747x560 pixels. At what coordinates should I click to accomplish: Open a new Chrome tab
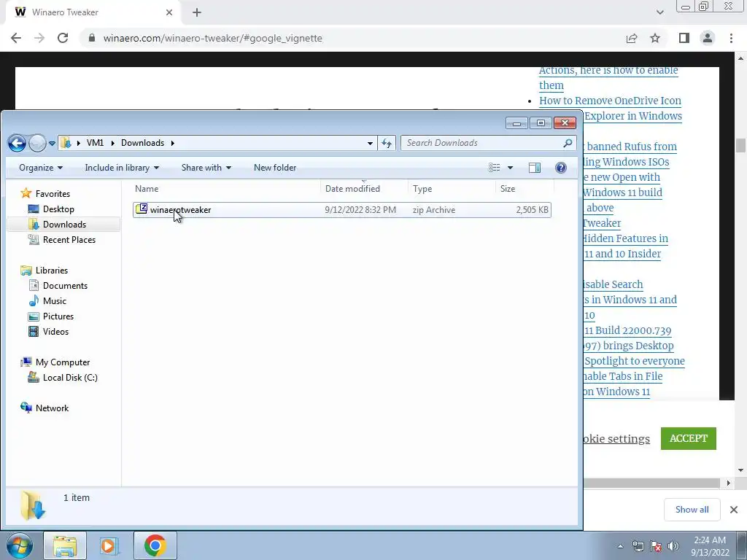click(x=197, y=12)
